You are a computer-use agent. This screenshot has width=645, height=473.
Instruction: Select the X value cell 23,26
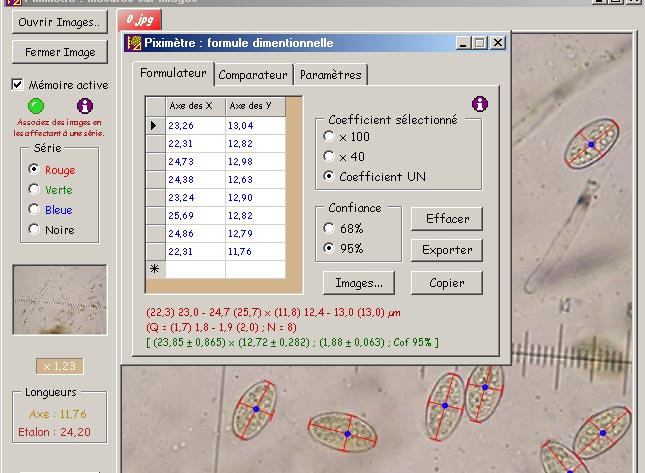pos(195,125)
